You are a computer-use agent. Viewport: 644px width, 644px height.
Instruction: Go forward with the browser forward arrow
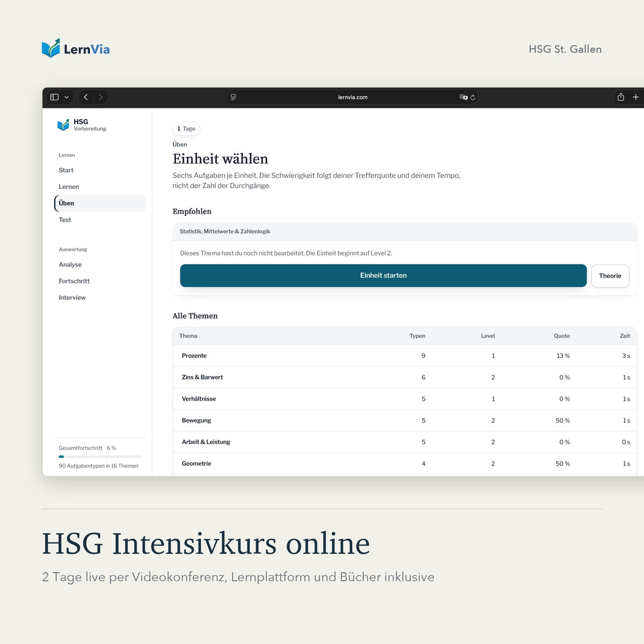tap(100, 97)
